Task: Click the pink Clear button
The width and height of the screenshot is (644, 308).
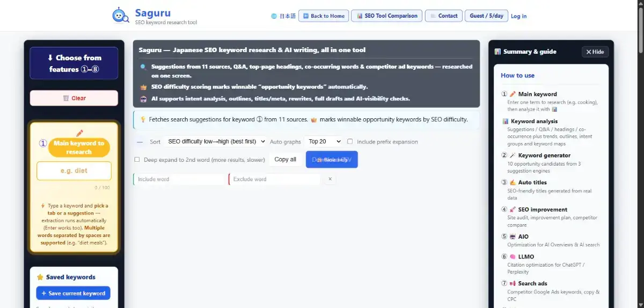Action: tap(74, 98)
